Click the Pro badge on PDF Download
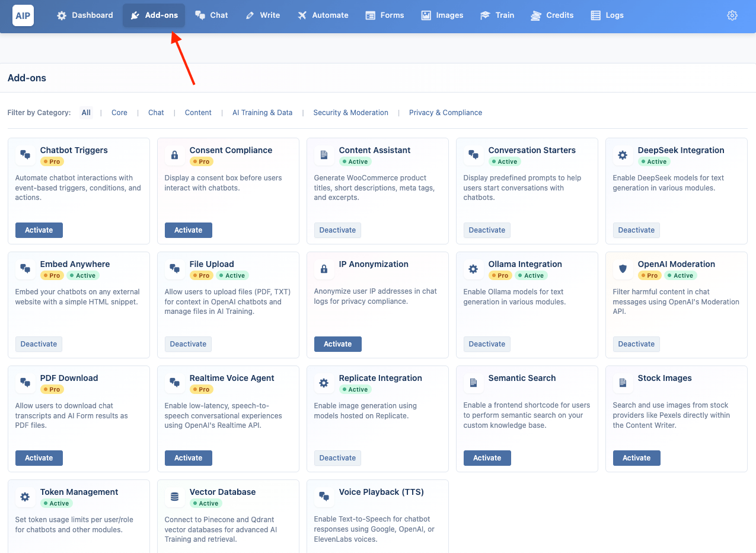The height and width of the screenshot is (553, 756). click(52, 389)
